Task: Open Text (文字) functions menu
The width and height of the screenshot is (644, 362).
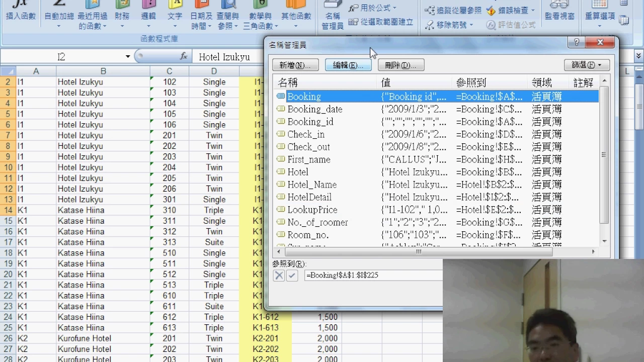Action: 175,15
